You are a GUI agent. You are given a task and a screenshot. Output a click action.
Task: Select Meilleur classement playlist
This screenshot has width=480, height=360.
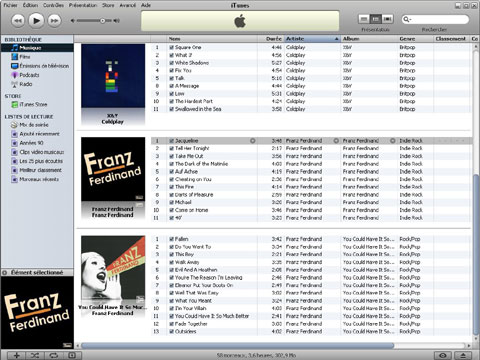[37, 170]
